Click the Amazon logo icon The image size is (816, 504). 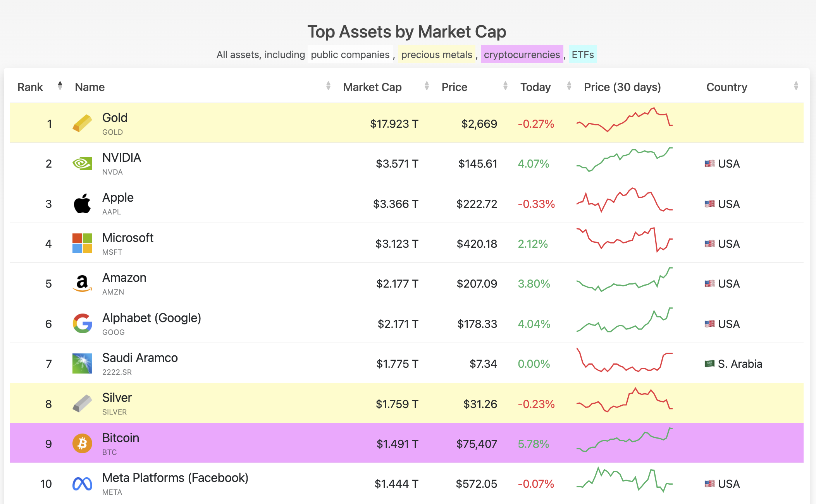(x=82, y=283)
